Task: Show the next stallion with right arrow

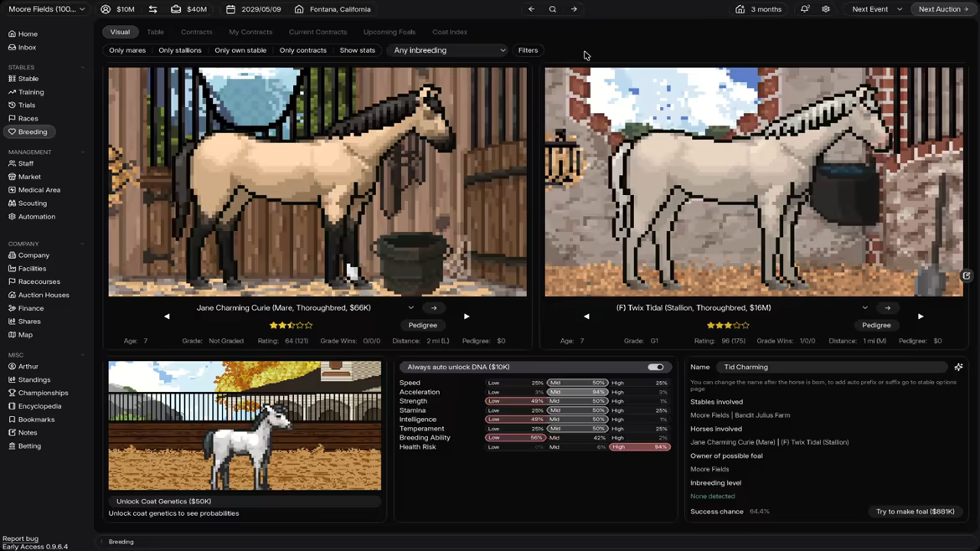Action: [921, 317]
